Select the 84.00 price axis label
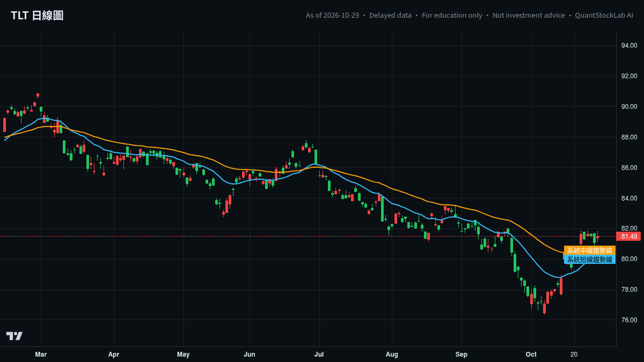 tap(629, 198)
